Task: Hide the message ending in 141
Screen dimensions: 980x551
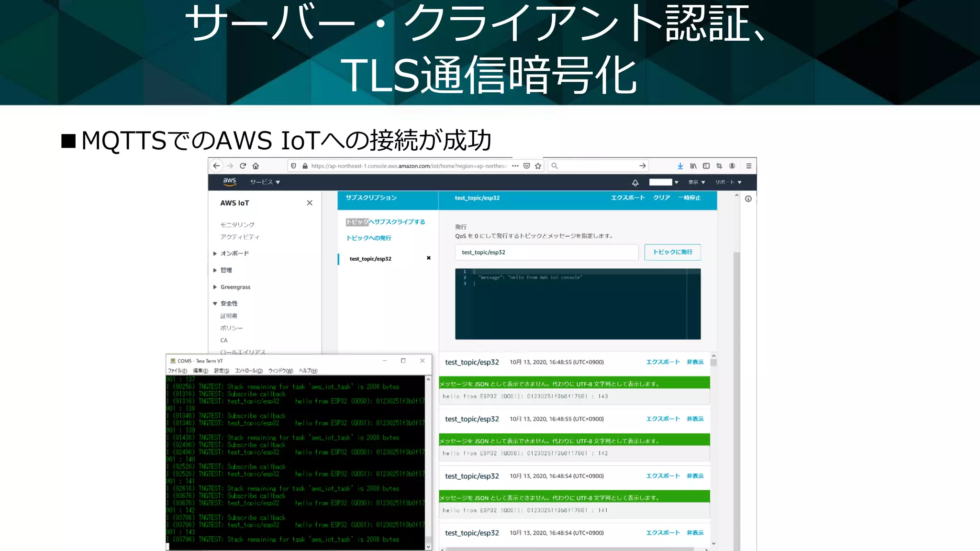Action: pos(695,476)
